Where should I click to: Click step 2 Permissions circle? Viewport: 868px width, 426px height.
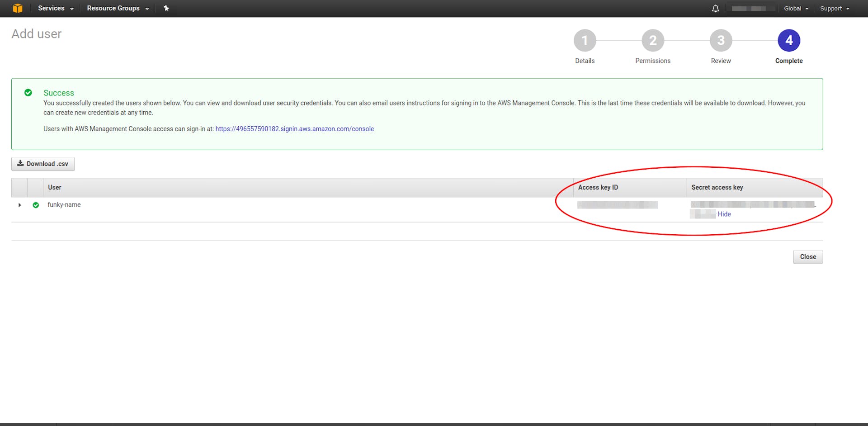click(652, 41)
